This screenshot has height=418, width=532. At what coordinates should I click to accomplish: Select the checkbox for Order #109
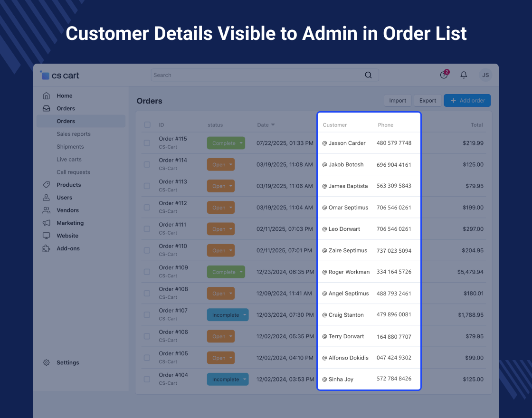click(x=147, y=272)
